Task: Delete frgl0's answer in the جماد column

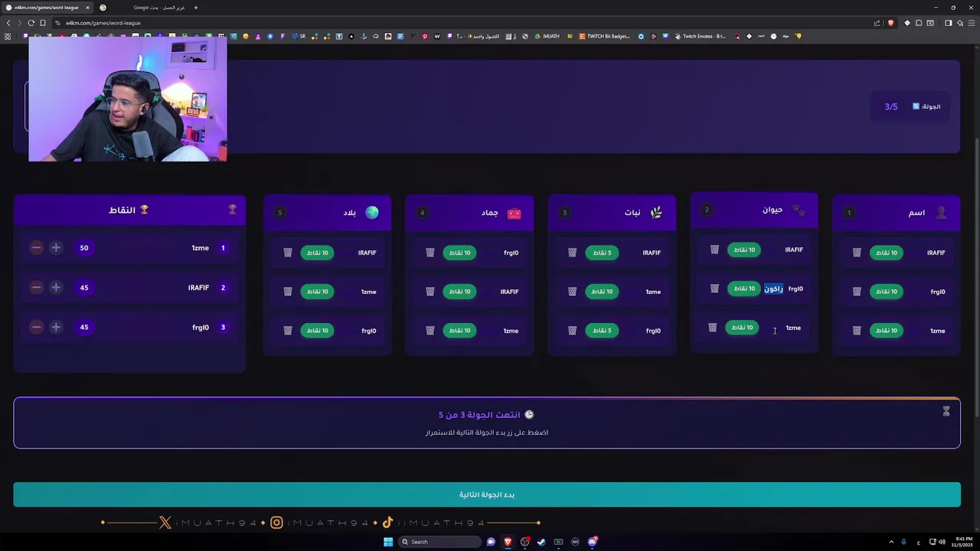Action: pyautogui.click(x=430, y=253)
